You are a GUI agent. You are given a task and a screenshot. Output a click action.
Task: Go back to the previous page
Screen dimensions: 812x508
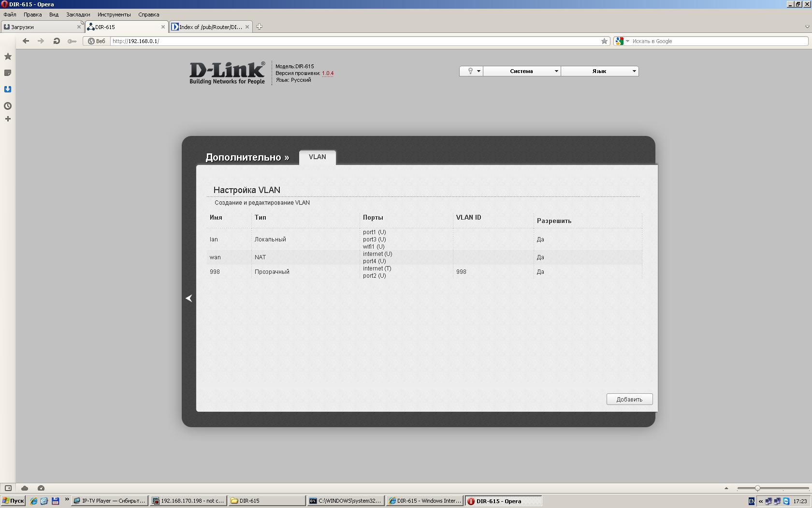(26, 41)
